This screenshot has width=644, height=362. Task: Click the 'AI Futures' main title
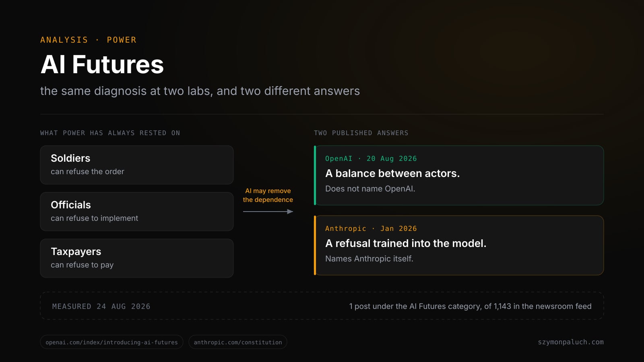(102, 64)
